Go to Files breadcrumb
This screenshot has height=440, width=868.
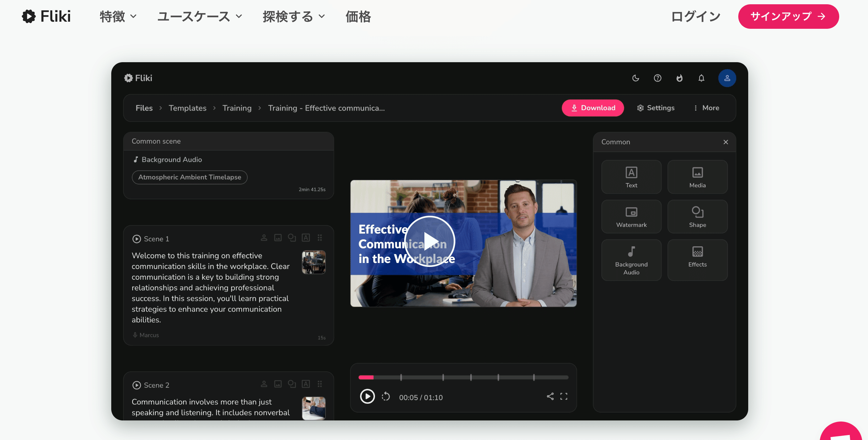pos(144,108)
